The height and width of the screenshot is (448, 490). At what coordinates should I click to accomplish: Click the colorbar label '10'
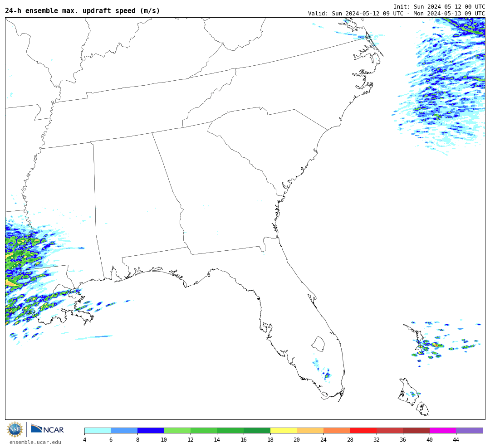point(164,439)
